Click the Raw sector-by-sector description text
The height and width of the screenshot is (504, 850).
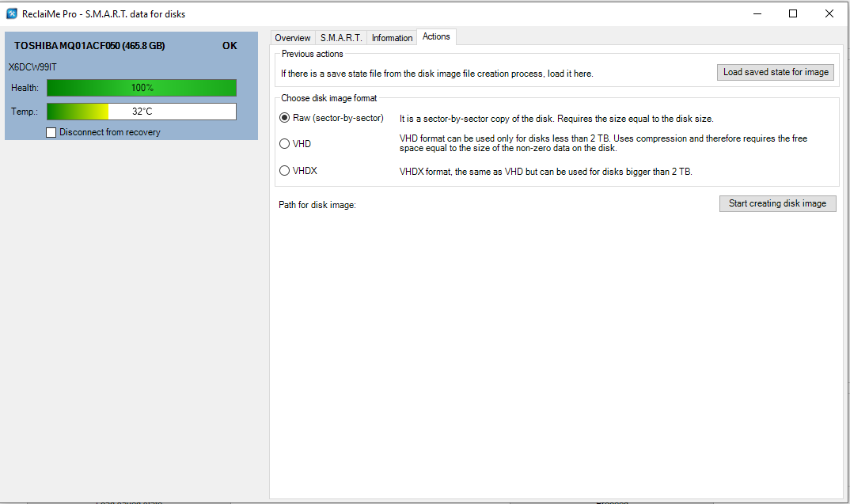556,119
